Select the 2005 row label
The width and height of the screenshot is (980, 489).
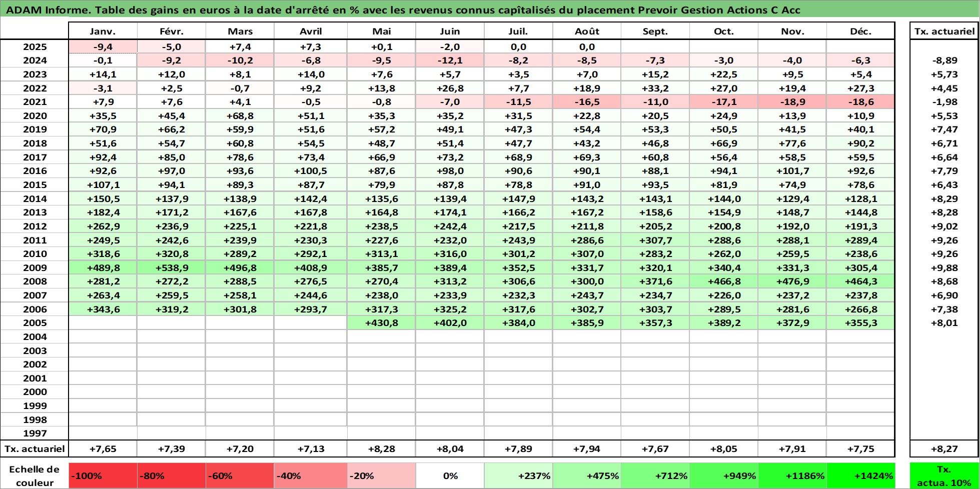(x=35, y=323)
